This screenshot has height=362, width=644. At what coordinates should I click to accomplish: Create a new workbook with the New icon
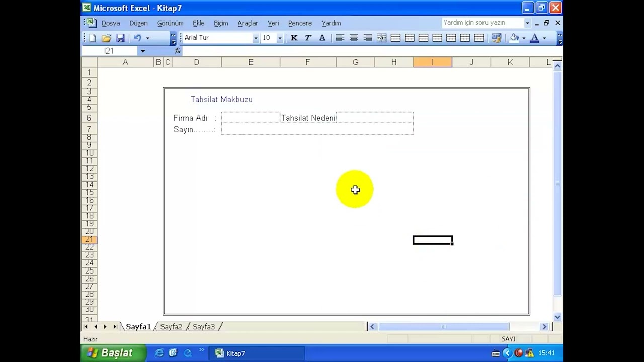click(93, 38)
